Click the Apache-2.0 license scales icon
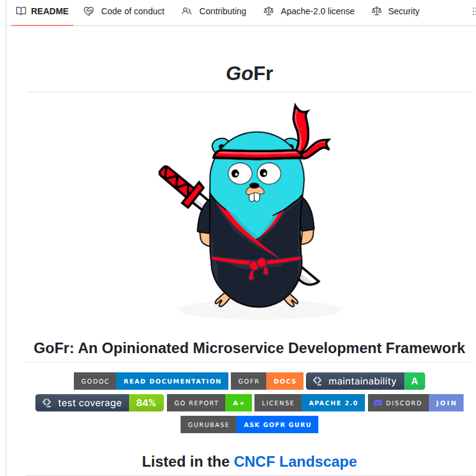The width and height of the screenshot is (476, 476). 269,11
